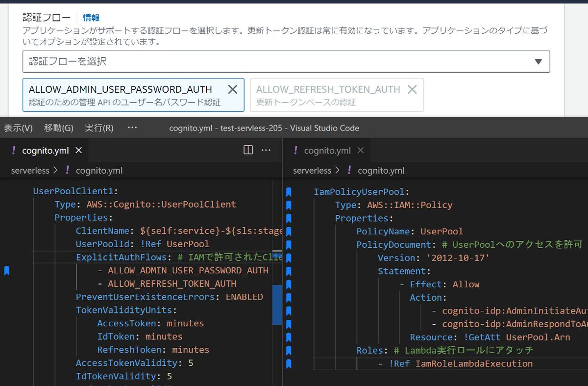588x386 pixels.
Task: Select the ALLOW_REFRESH_TOKEN_AUTH chip
Action: tap(337, 95)
